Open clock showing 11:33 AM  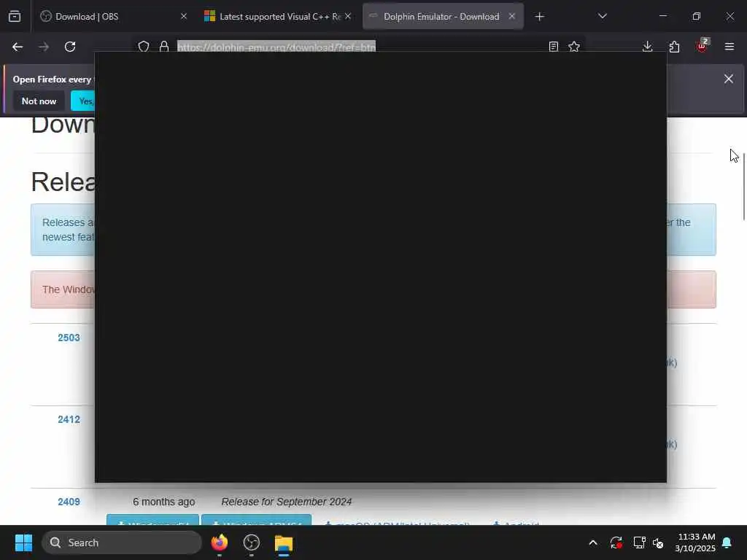[x=695, y=542]
